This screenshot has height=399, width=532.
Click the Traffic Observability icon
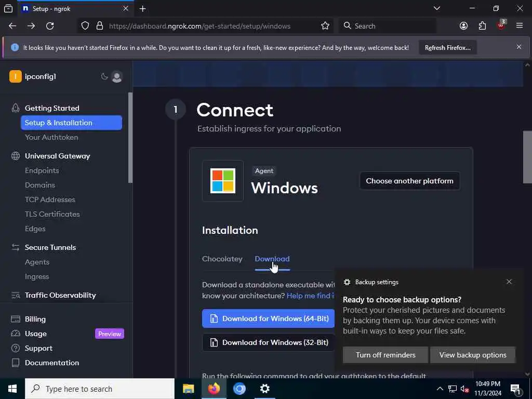[16, 295]
